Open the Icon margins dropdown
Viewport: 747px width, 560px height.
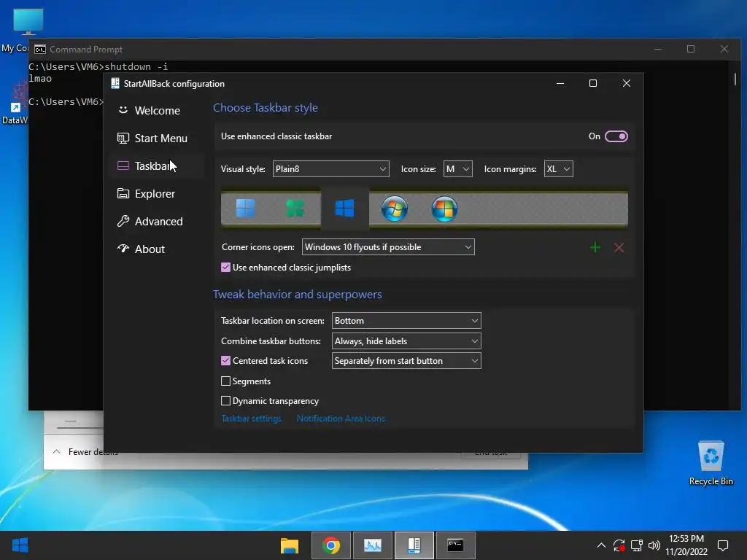coord(558,168)
